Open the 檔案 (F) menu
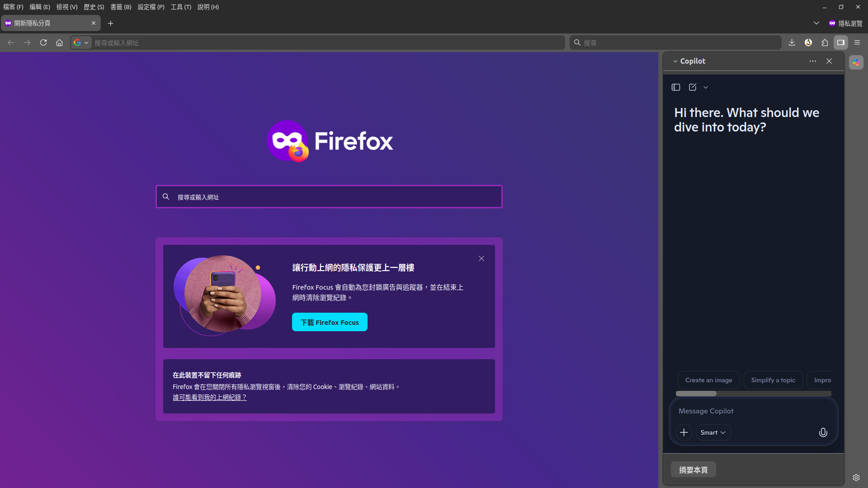 pos(13,7)
